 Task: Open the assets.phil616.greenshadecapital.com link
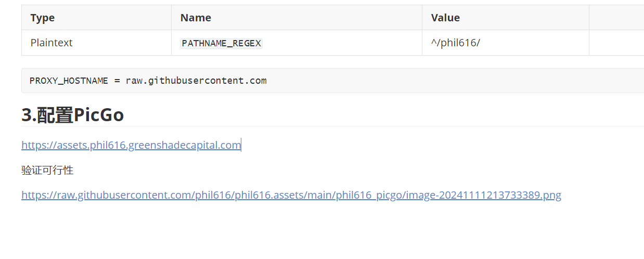point(131,145)
